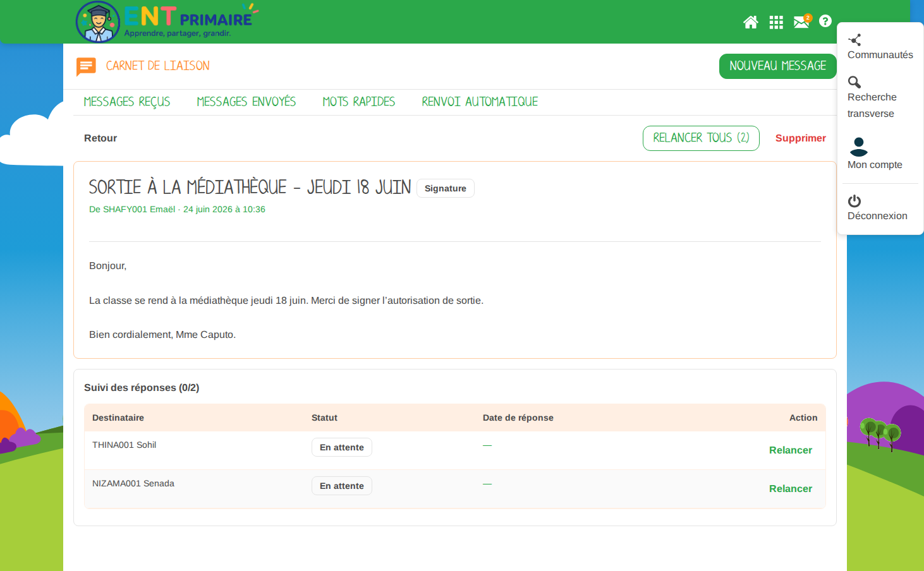
Task: Select recipient THINA001 Sohil
Action: click(125, 445)
